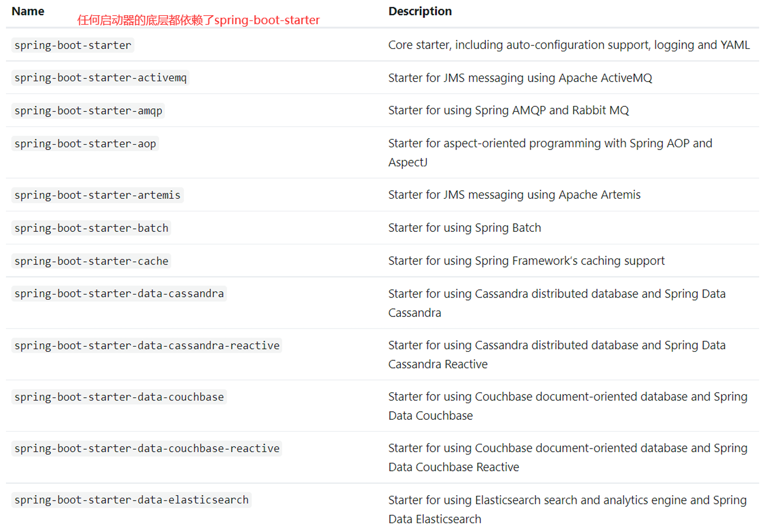Click the spring-boot-starter-data-couchbase code label
The height and width of the screenshot is (532, 766).
point(119,397)
